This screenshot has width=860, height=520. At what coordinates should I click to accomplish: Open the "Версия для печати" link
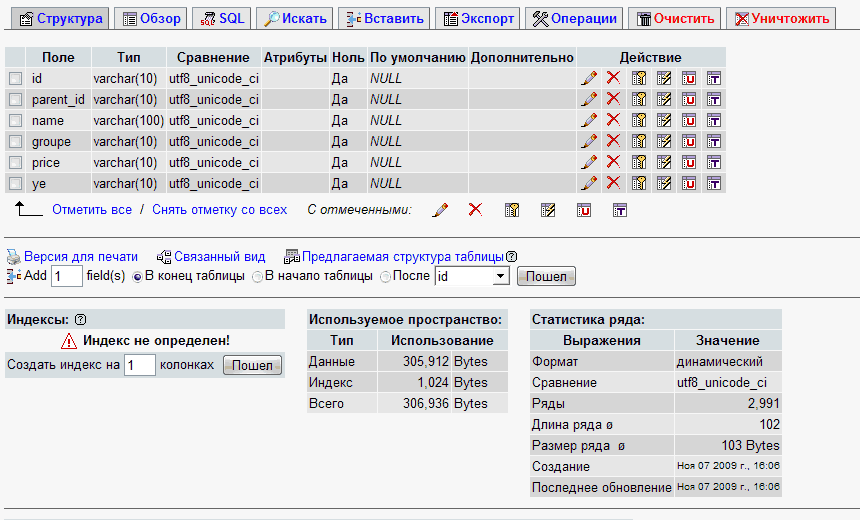coord(80,257)
